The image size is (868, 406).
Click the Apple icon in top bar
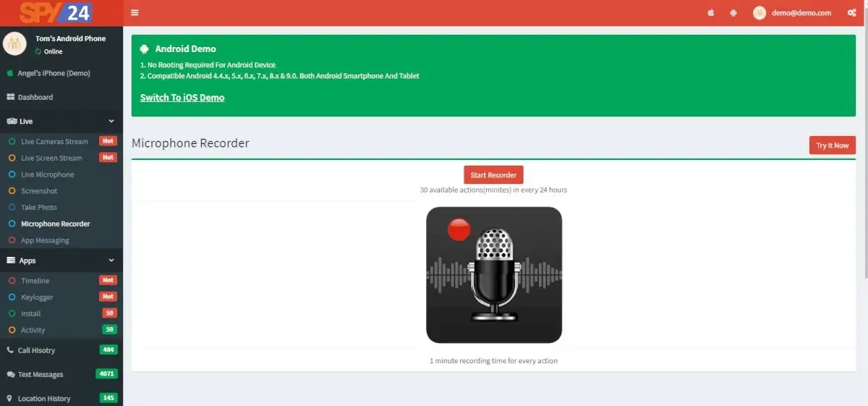pyautogui.click(x=710, y=13)
